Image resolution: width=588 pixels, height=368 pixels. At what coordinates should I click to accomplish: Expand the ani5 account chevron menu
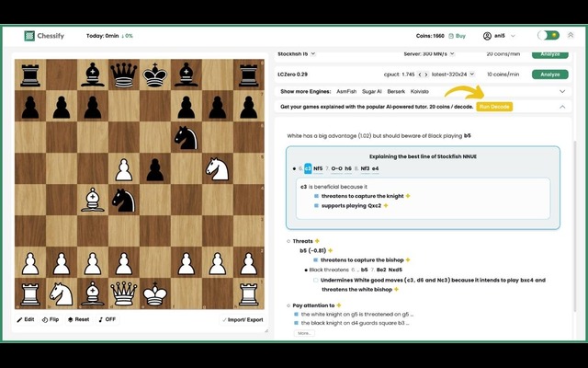coord(513,36)
